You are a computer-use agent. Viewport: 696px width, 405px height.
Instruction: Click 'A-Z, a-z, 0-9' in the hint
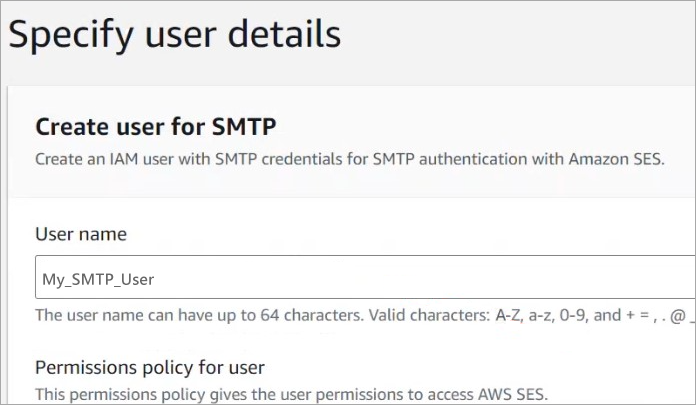[x=545, y=314]
